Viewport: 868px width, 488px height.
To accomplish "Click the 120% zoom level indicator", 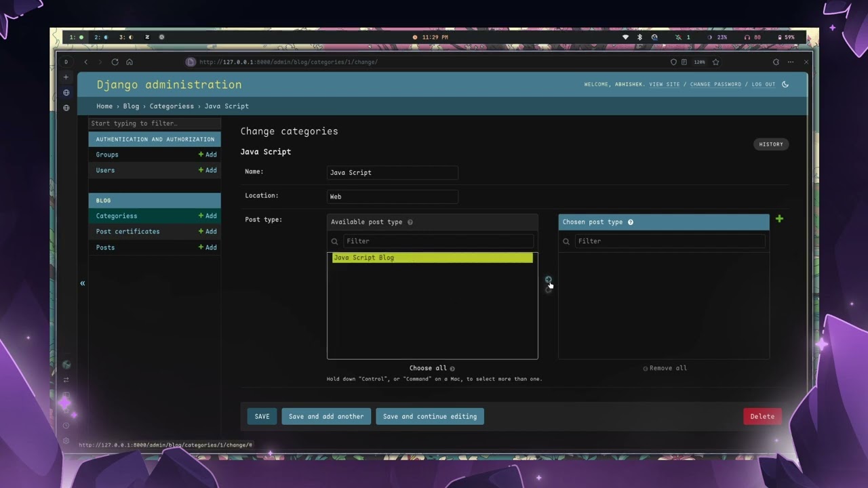I will click(x=699, y=62).
